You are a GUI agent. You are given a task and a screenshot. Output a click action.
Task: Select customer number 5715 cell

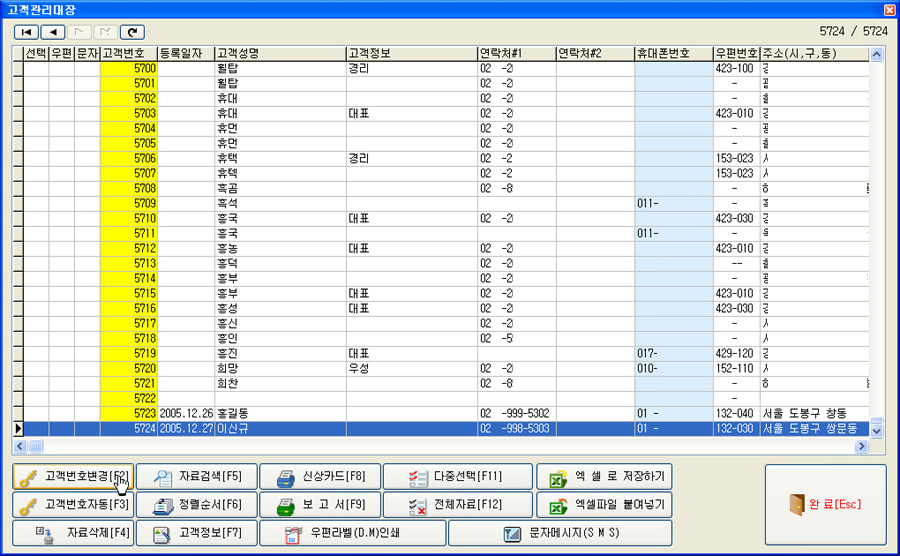tap(129, 294)
